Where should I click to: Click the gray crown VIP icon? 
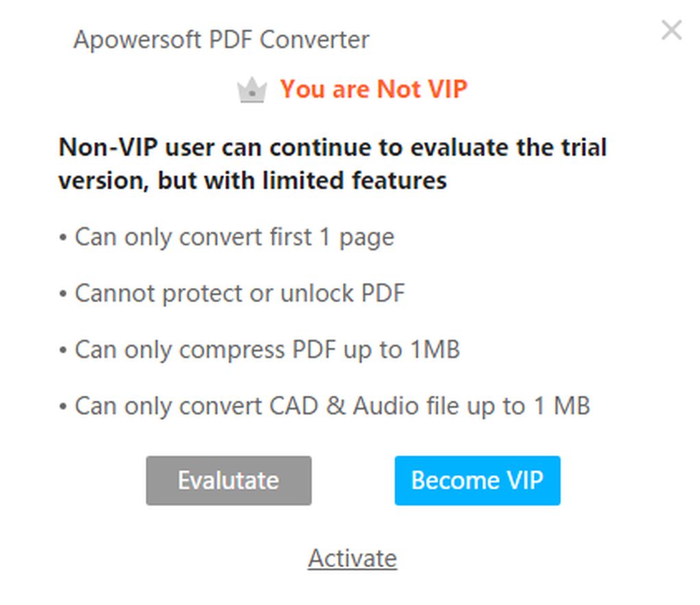click(x=253, y=90)
